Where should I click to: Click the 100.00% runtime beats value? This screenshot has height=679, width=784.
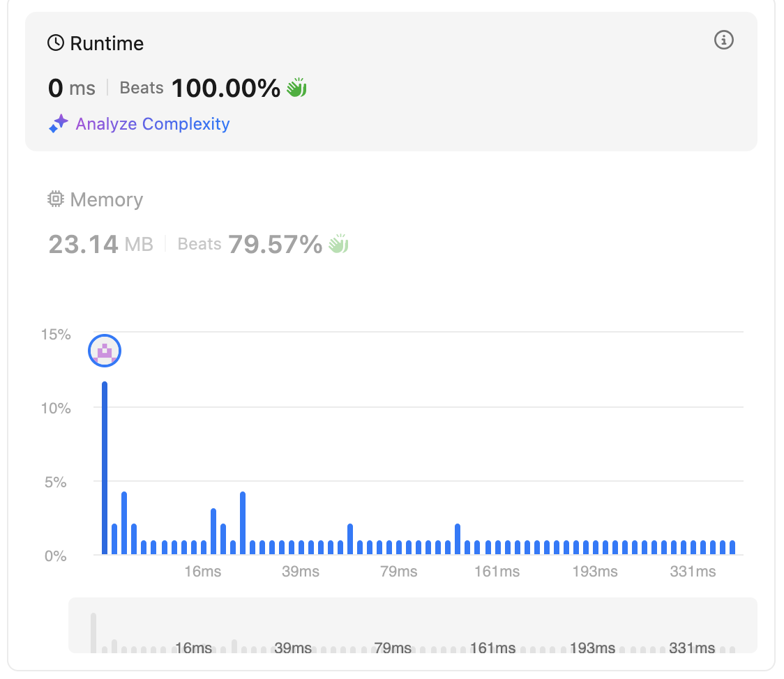pyautogui.click(x=225, y=88)
